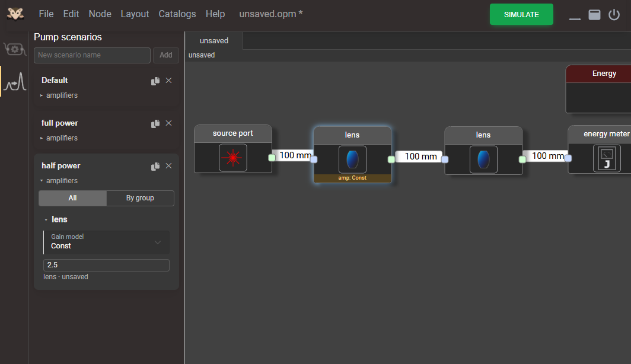Screen dimensions: 631x364
Task: Select the unsaved document tab
Action: 214,41
